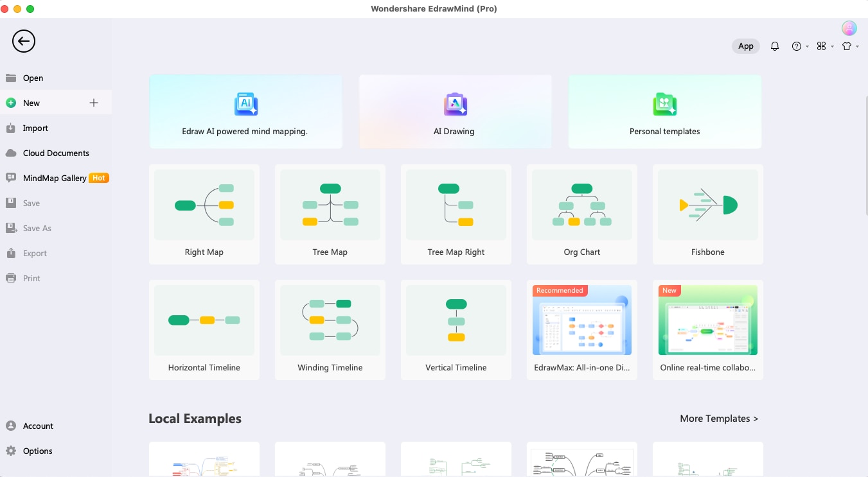This screenshot has width=868, height=477.
Task: Click the user avatar profile picture
Action: pos(849,28)
